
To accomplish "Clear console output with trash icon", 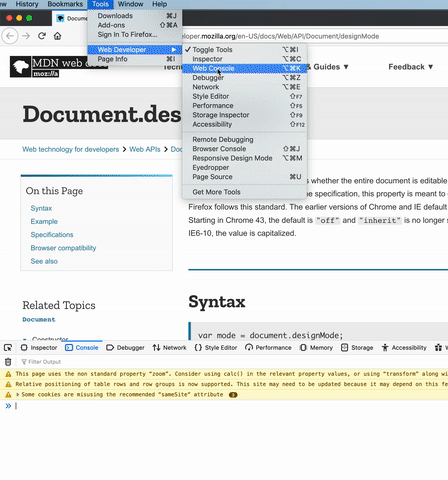I will point(8,362).
